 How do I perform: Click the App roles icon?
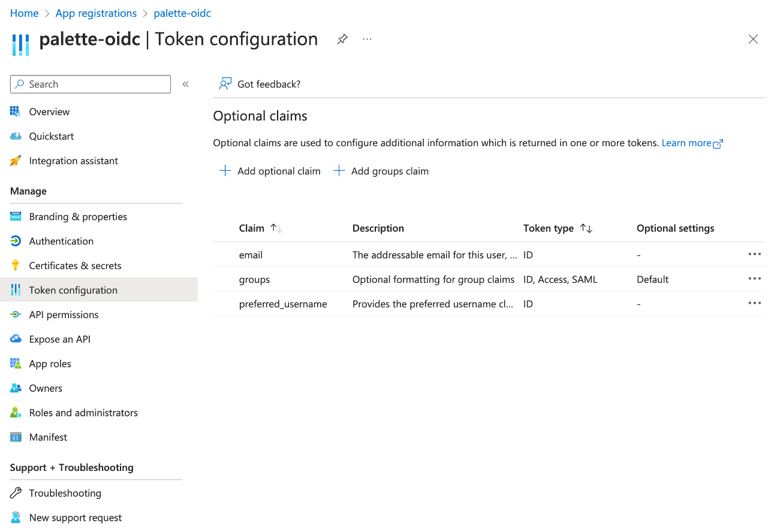[x=16, y=364]
